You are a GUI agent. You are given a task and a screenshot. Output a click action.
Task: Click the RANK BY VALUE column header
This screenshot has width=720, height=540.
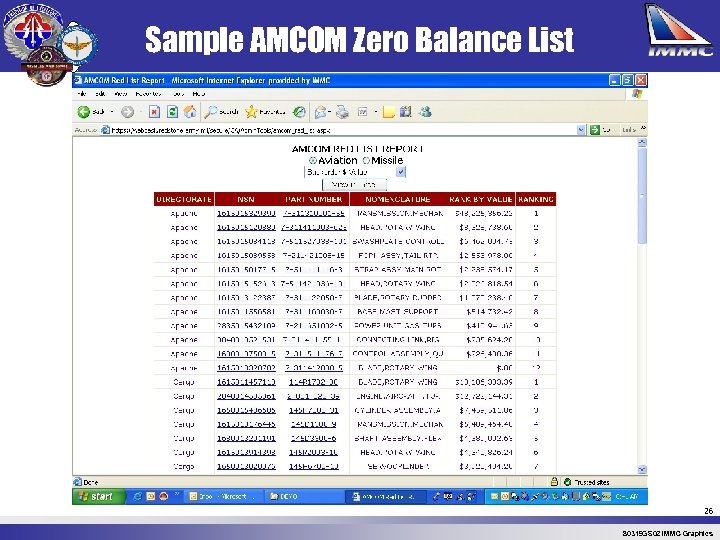pos(480,199)
